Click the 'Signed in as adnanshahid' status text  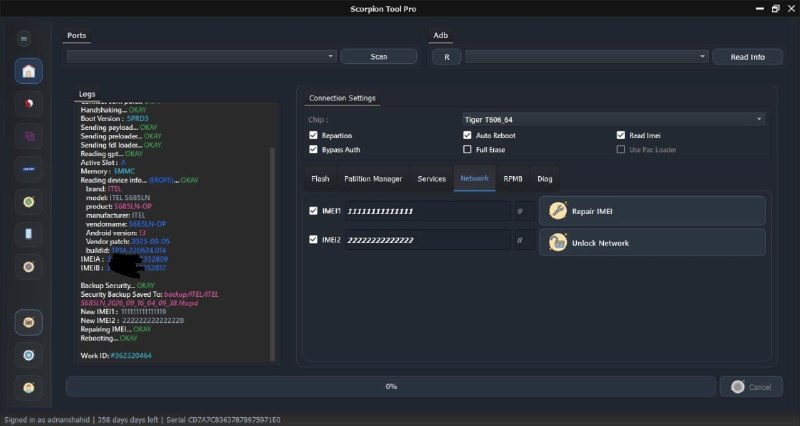pos(48,420)
